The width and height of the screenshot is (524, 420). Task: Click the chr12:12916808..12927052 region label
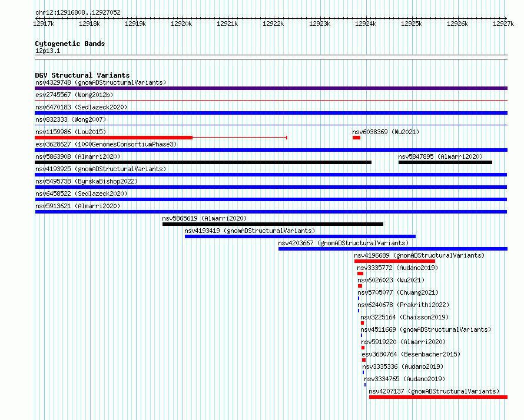78,12
